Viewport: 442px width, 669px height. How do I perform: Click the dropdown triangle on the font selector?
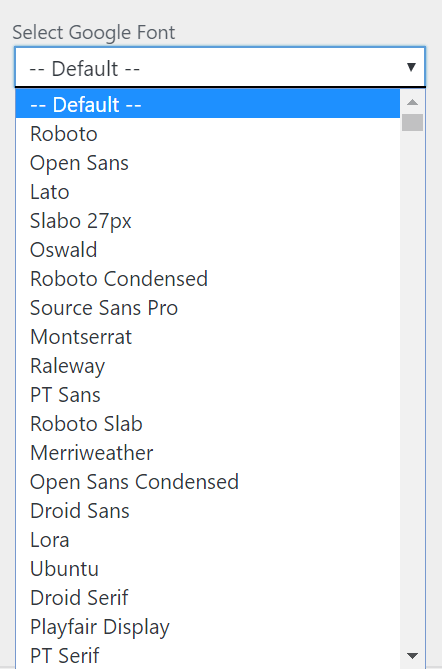pyautogui.click(x=411, y=67)
